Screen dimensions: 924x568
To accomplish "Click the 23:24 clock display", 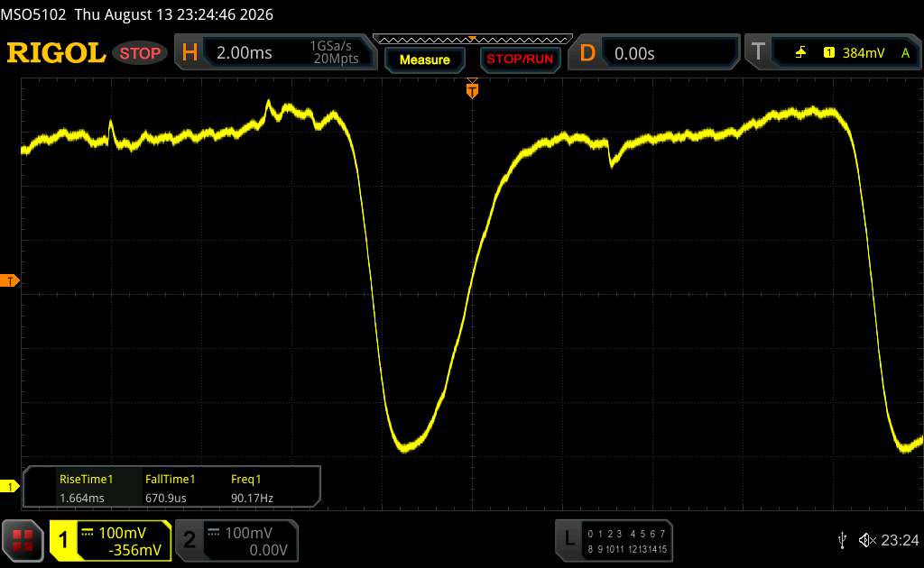I will (x=900, y=540).
